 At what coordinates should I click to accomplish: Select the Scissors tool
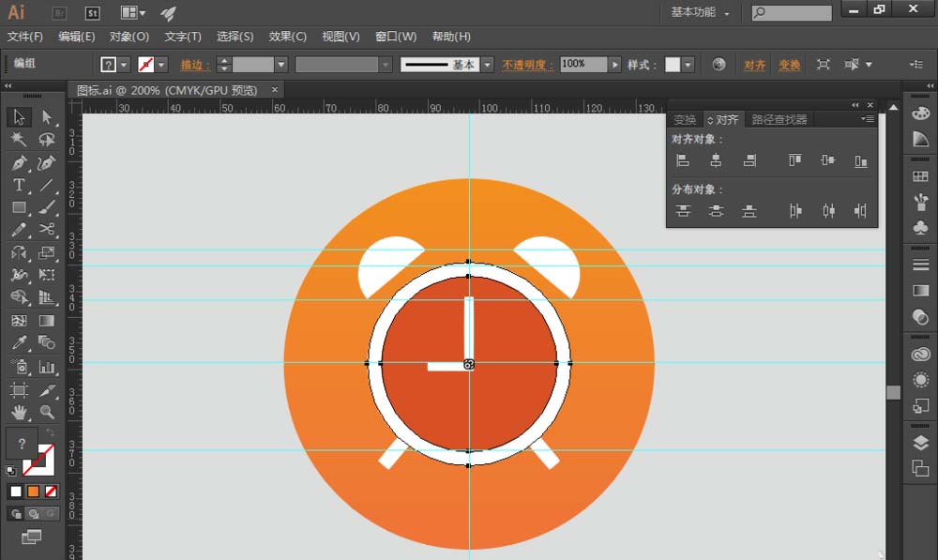47,230
